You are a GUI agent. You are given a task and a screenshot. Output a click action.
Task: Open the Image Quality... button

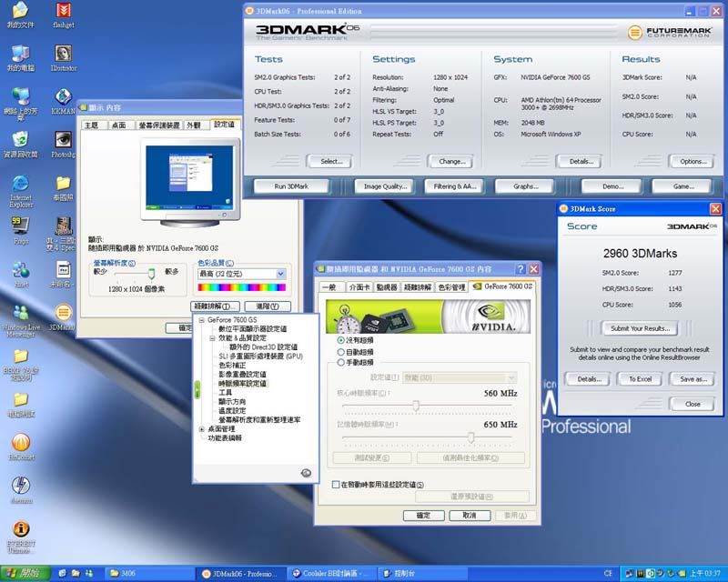[385, 186]
